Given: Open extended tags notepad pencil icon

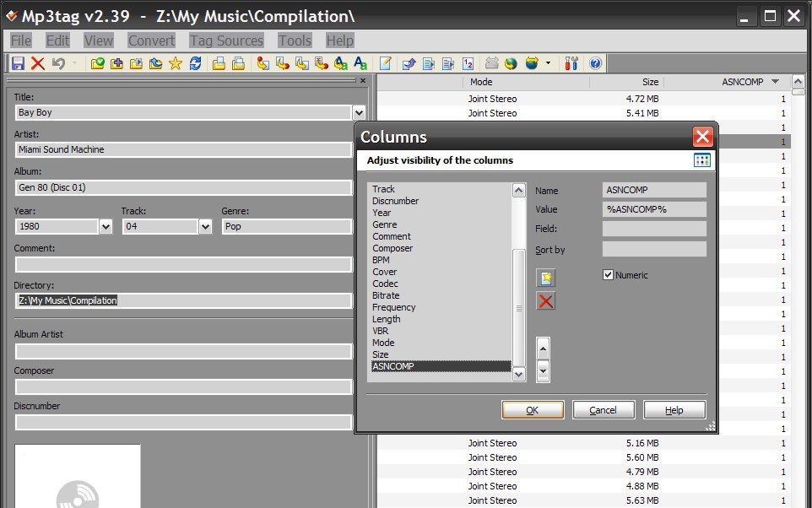Looking at the screenshot, I should tap(385, 63).
